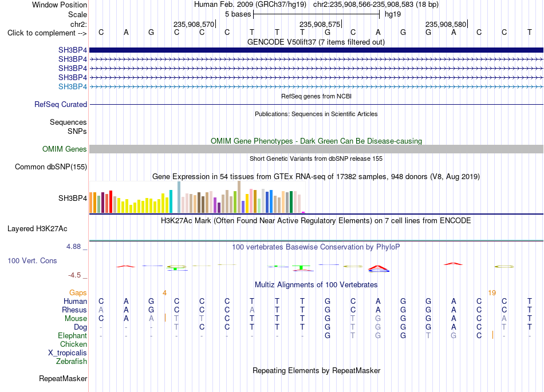The width and height of the screenshot is (544, 392).
Task: Click the small magenta bar ending GTEx chart
Action: 303,212
